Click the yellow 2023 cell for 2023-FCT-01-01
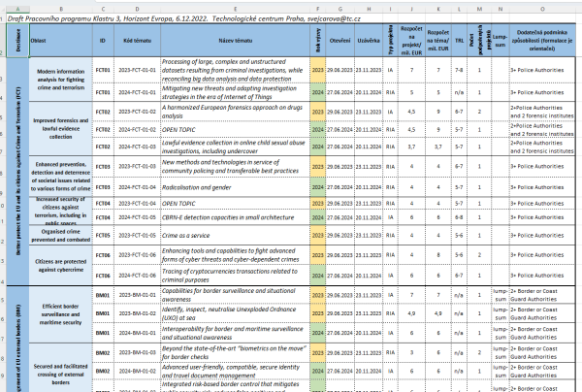582x392 pixels. point(318,73)
